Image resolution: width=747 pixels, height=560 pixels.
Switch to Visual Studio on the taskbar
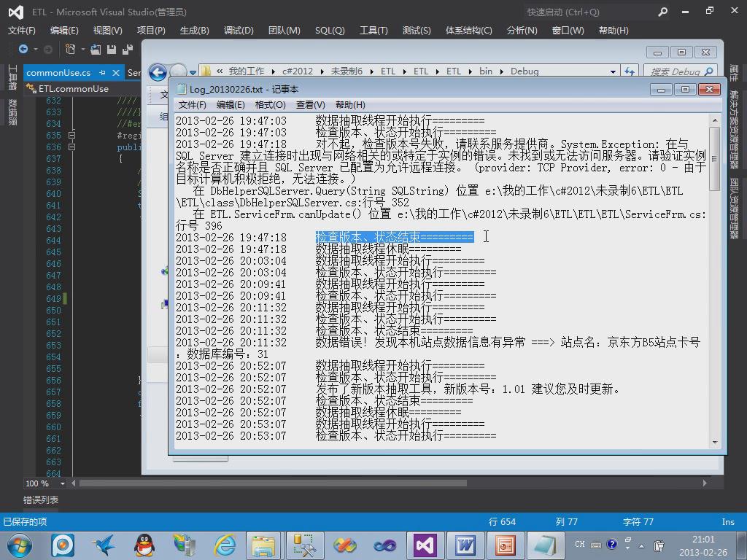pos(425,545)
